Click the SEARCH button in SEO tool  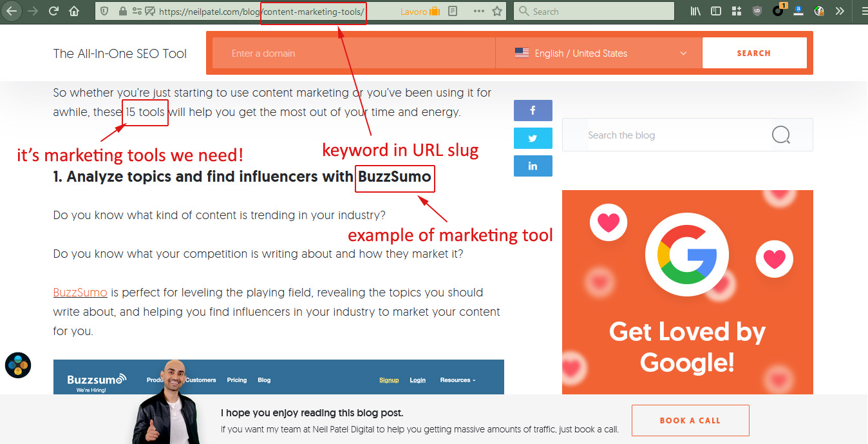tap(754, 53)
